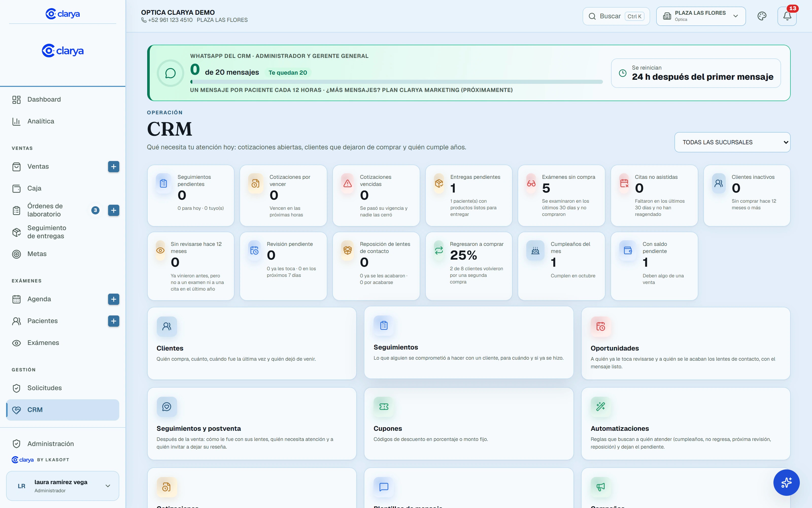The height and width of the screenshot is (508, 812).
Task: Click the Entregas pendientes box icon
Action: [x=439, y=183]
